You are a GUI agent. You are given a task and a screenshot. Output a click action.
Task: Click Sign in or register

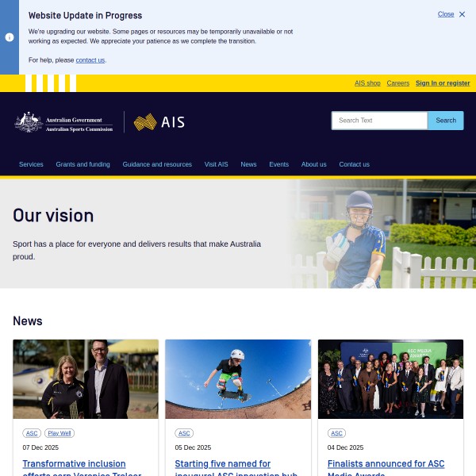click(443, 83)
